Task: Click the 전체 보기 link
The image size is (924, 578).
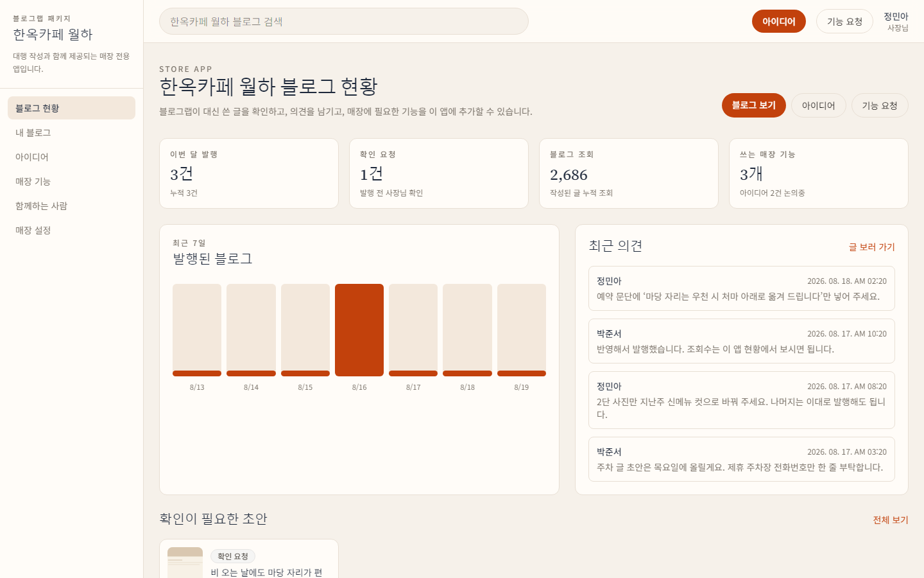Action: coord(891,520)
